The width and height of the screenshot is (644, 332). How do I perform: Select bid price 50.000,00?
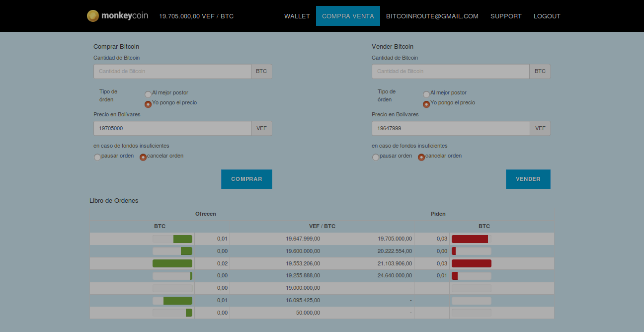point(308,313)
